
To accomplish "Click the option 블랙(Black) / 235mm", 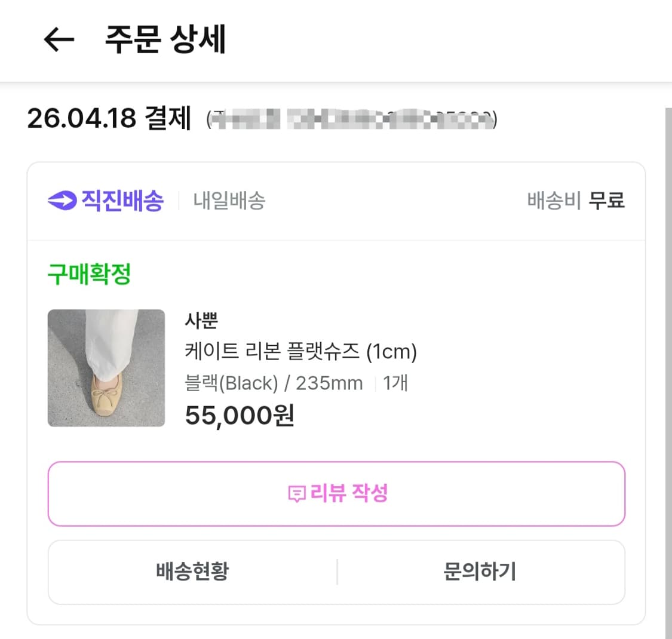I will [272, 383].
